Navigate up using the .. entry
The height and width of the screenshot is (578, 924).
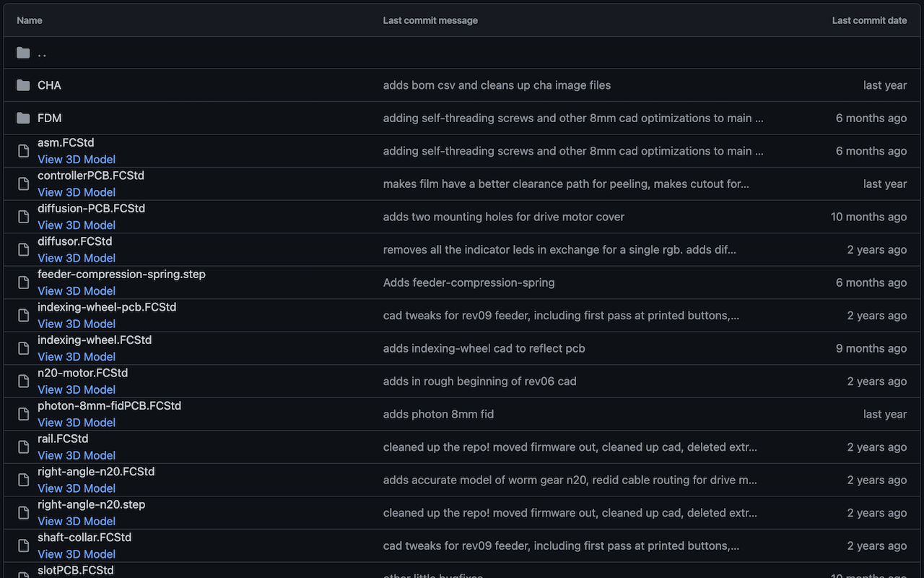click(41, 52)
